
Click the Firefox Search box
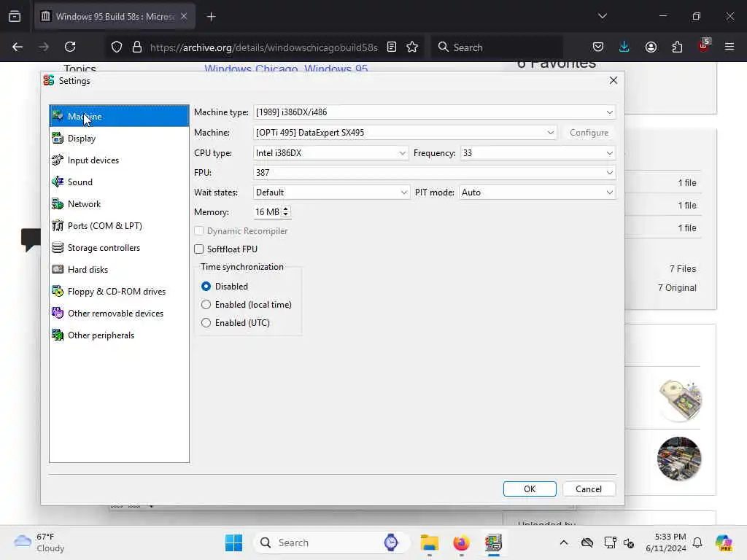click(498, 47)
